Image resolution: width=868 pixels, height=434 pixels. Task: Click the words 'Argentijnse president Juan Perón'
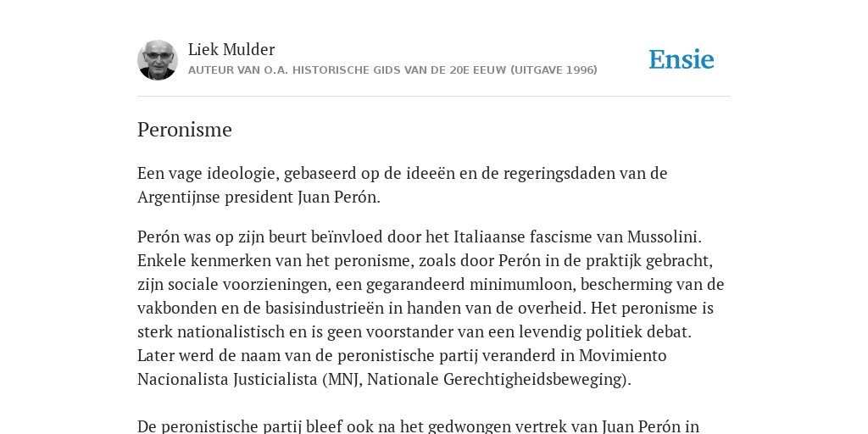(259, 197)
